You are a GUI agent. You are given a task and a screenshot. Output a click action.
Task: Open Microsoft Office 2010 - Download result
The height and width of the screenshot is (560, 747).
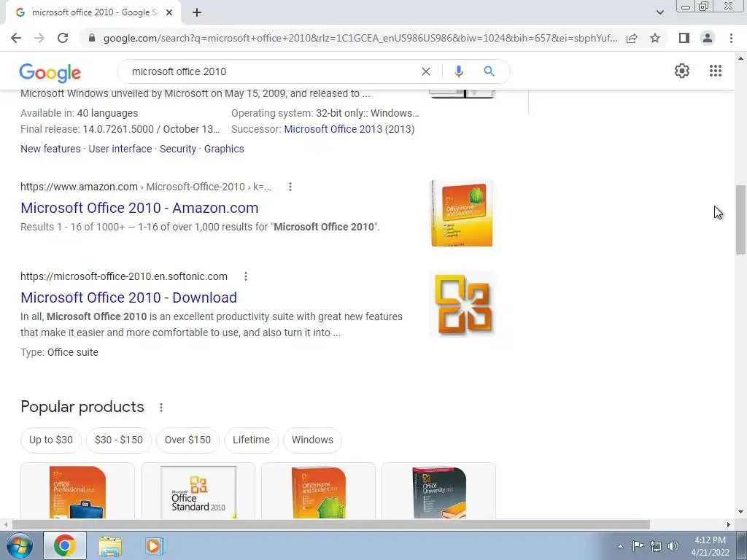(x=128, y=297)
